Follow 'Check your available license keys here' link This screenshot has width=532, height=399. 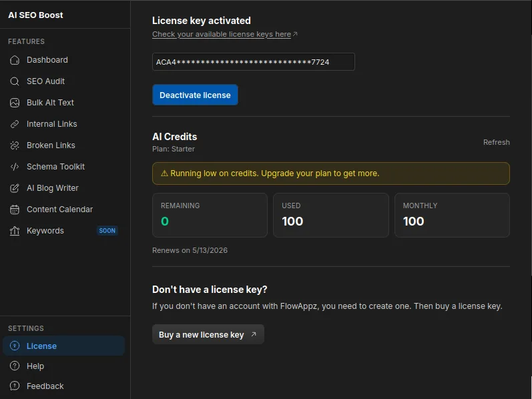(x=222, y=34)
